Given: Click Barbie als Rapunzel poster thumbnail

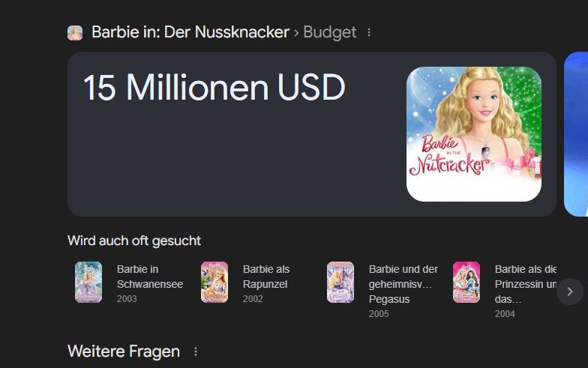Looking at the screenshot, I should click(x=214, y=282).
